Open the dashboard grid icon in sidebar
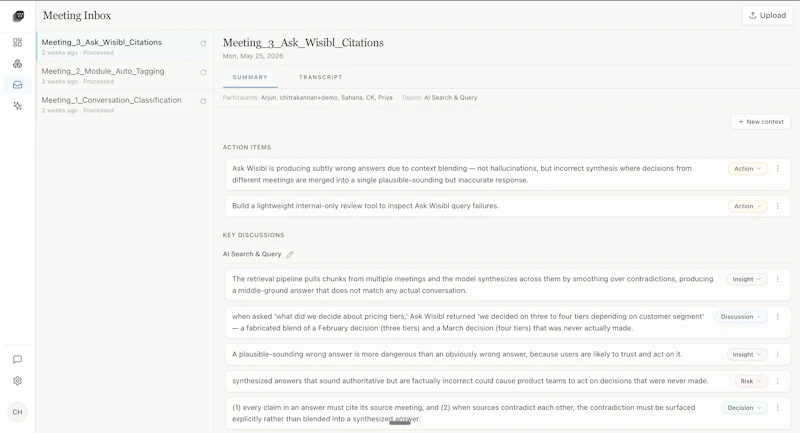800x433 pixels. pyautogui.click(x=17, y=42)
